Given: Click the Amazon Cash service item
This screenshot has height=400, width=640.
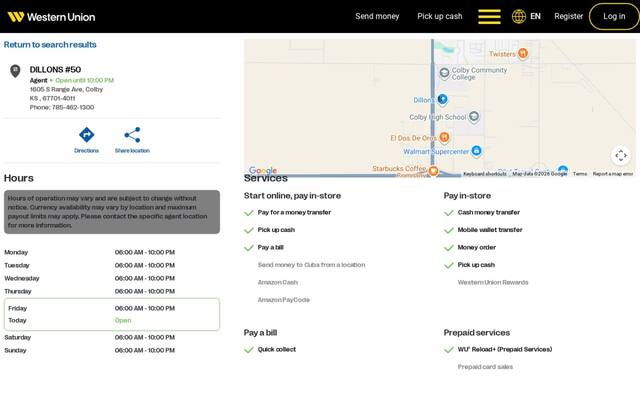Looking at the screenshot, I should [x=278, y=282].
